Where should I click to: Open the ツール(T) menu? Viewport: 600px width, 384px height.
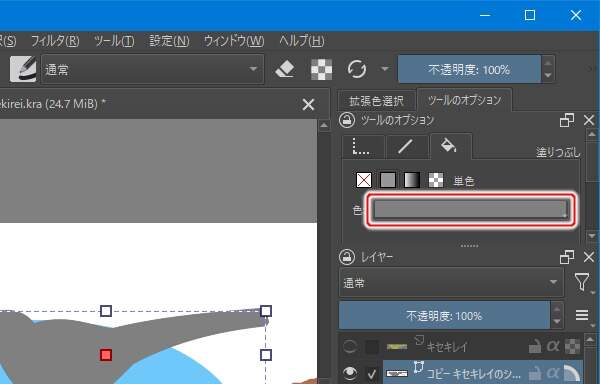pos(114,41)
